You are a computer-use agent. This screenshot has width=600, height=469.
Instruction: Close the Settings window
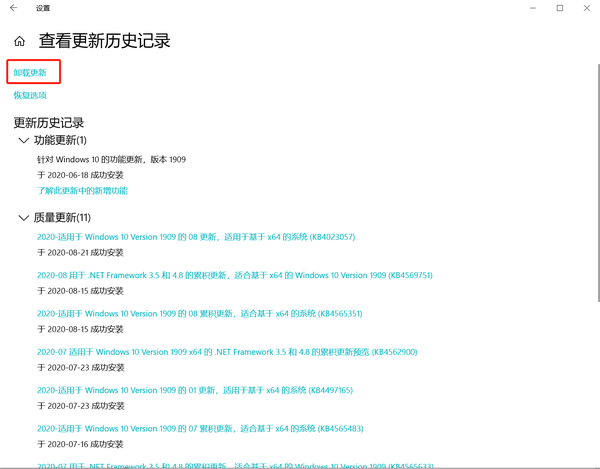coord(587,8)
